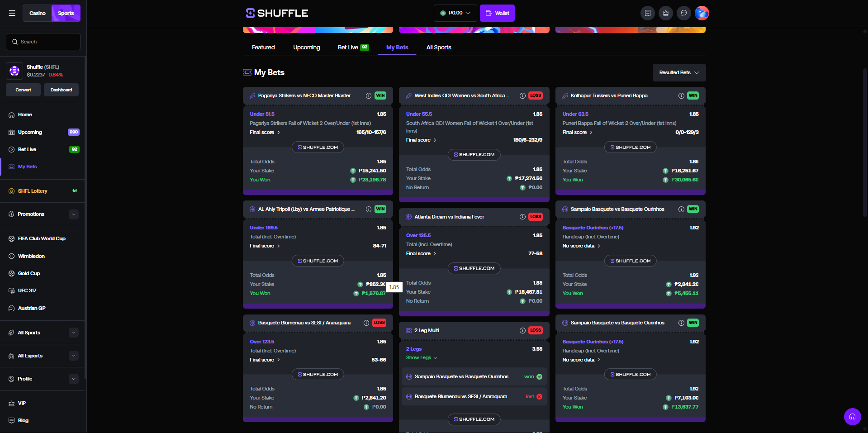Select the My Bets tab

tap(397, 48)
